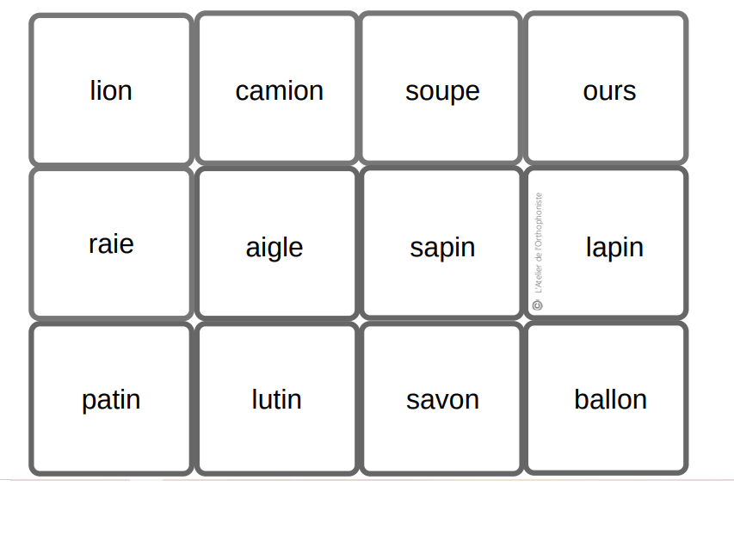This screenshot has width=734, height=560.
Task: Click the copyright symbol icon
Action: pyautogui.click(x=538, y=305)
